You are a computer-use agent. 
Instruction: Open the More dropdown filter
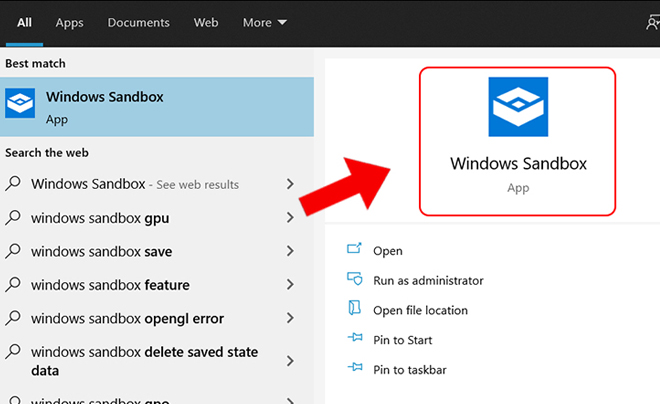point(265,23)
